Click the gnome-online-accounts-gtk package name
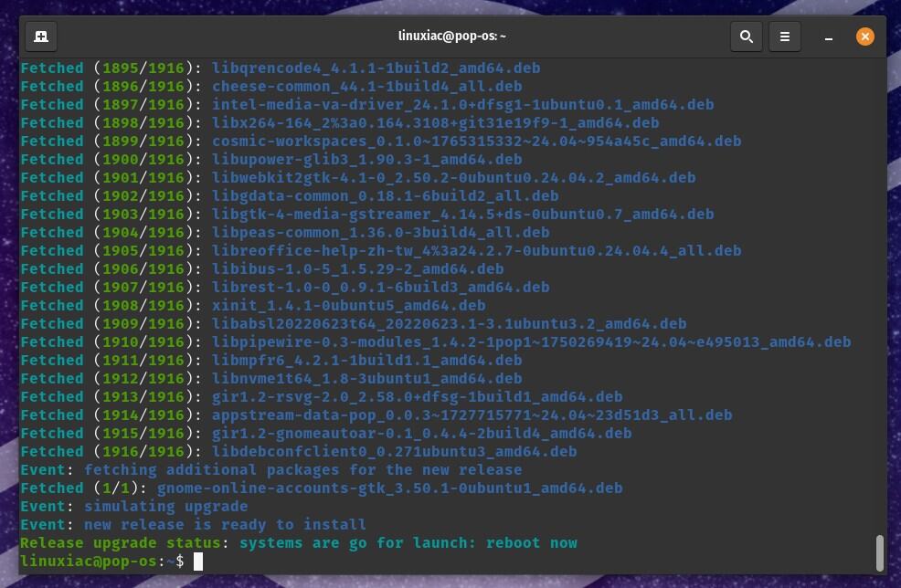 [389, 488]
